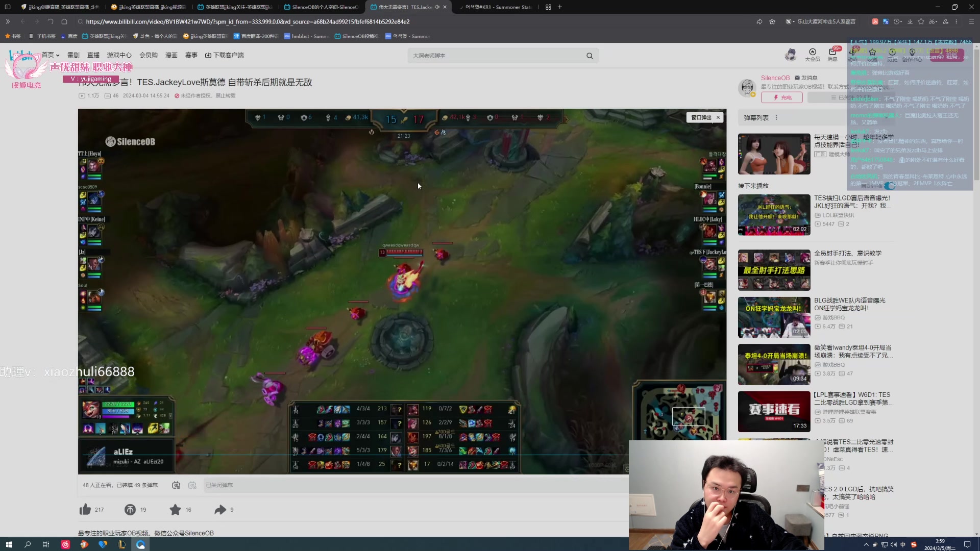
Task: Open the 游戏中心 menu item
Action: (x=119, y=55)
